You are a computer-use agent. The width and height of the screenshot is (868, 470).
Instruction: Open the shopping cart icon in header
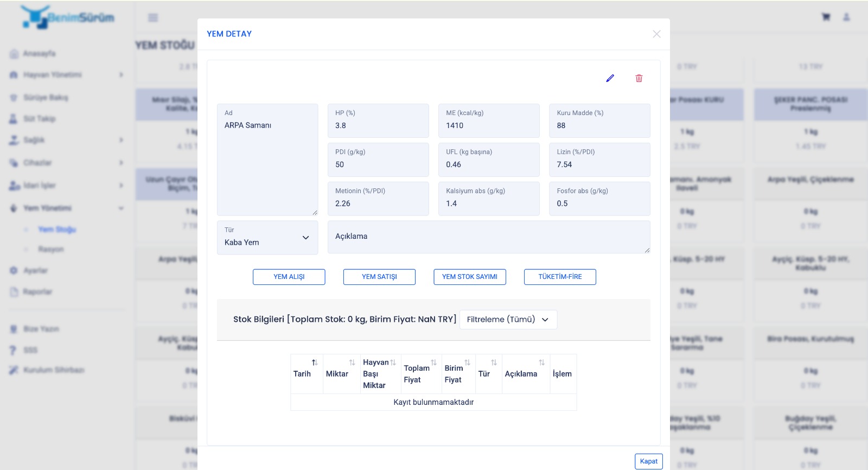826,17
